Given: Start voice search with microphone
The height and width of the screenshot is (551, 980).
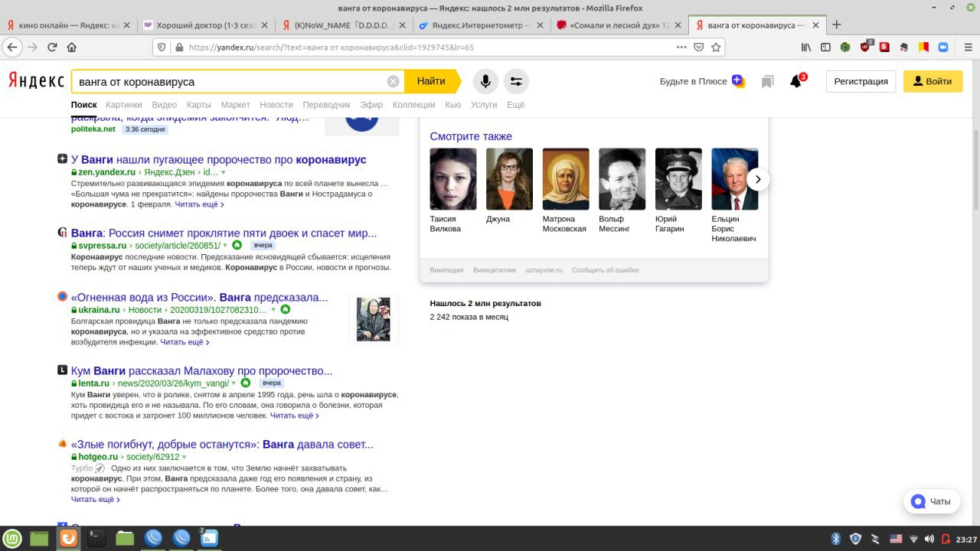Looking at the screenshot, I should point(485,81).
